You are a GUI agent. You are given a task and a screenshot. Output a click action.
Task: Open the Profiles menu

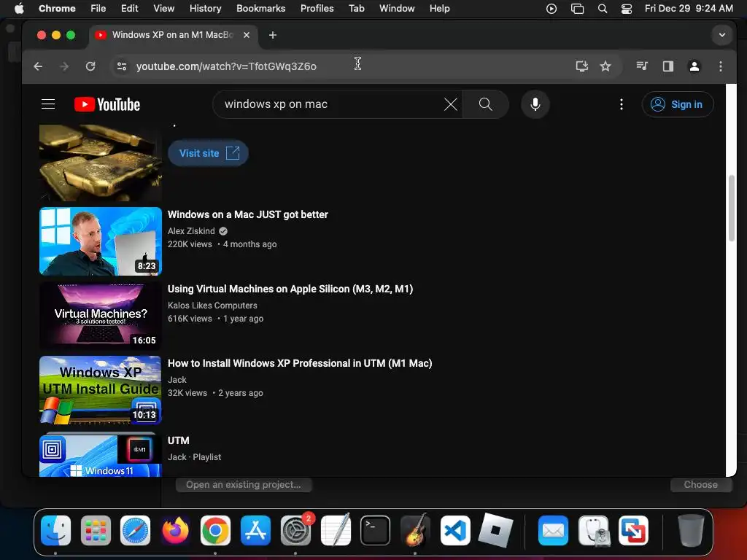tap(317, 8)
